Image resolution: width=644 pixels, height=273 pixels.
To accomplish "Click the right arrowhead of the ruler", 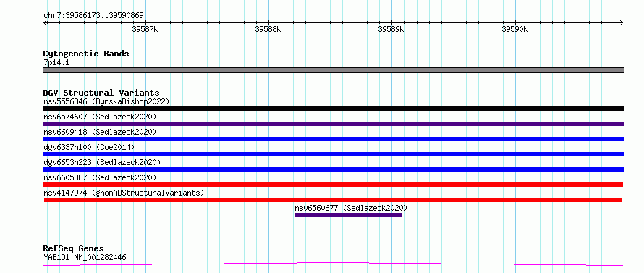I will point(622,23).
